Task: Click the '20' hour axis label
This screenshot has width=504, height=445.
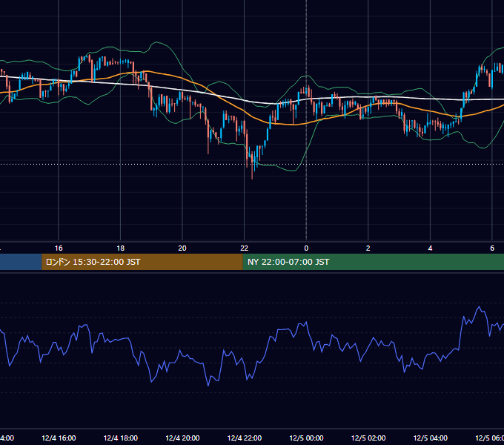Action: pyautogui.click(x=182, y=248)
